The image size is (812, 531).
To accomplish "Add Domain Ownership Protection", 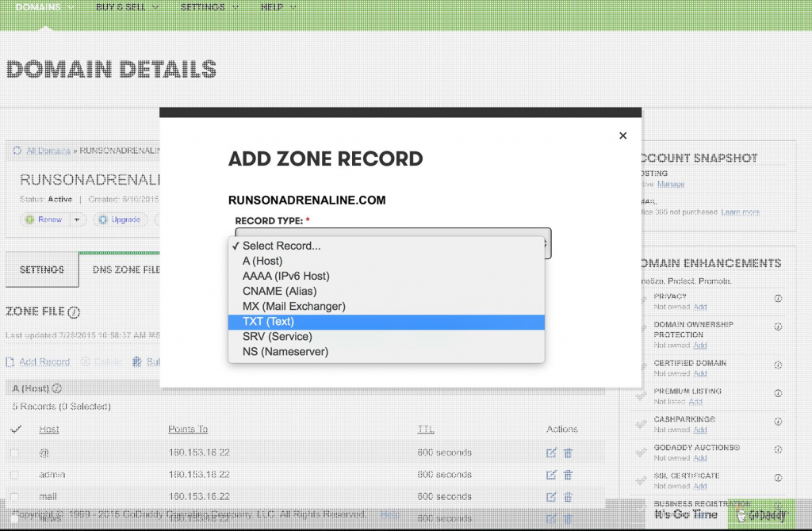I will [x=700, y=346].
